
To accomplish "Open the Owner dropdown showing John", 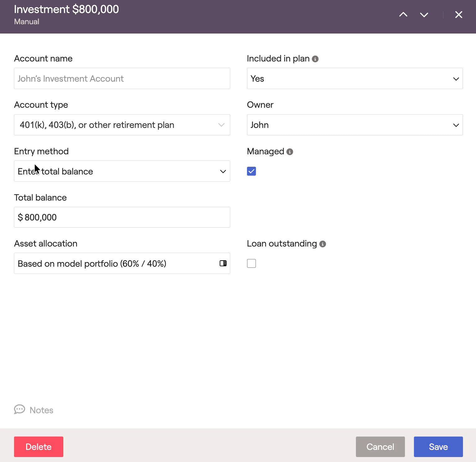I will (354, 125).
